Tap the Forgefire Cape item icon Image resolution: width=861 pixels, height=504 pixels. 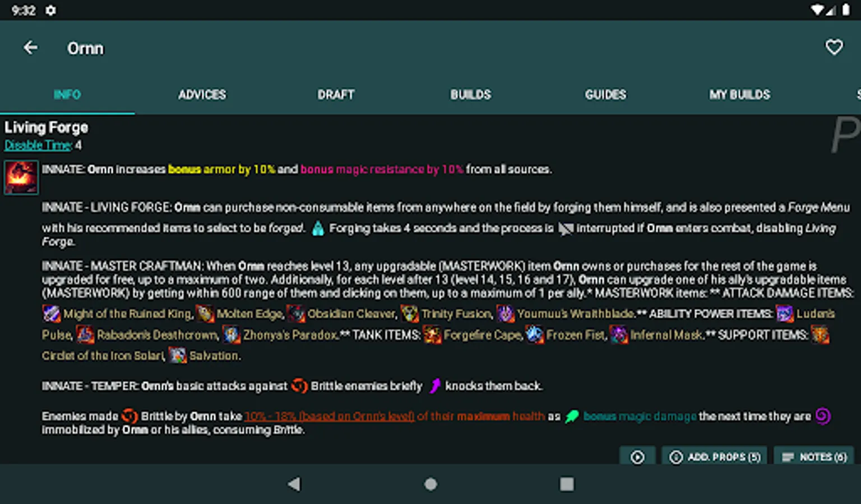pos(432,335)
